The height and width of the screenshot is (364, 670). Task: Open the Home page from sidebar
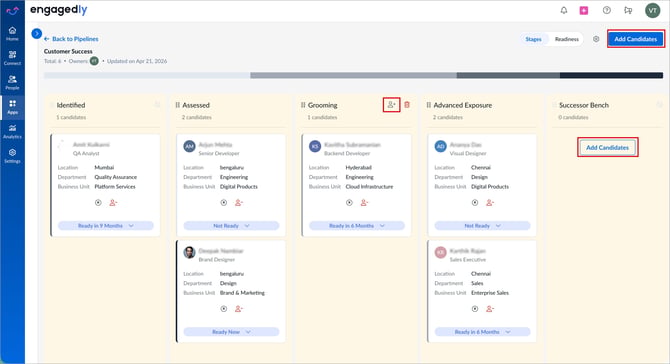click(12, 33)
